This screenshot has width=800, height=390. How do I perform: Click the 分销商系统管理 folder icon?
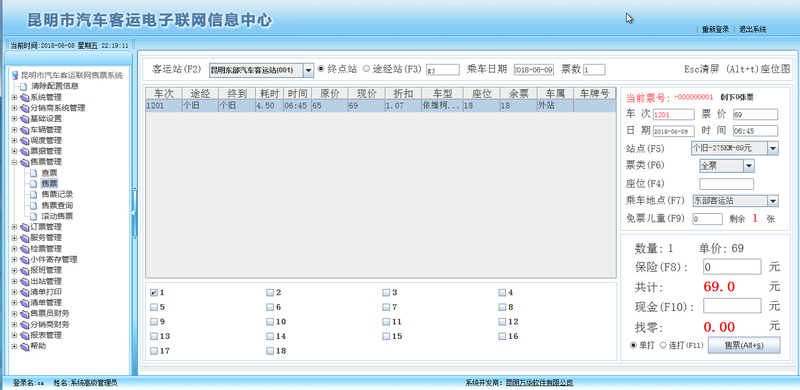click(x=24, y=108)
